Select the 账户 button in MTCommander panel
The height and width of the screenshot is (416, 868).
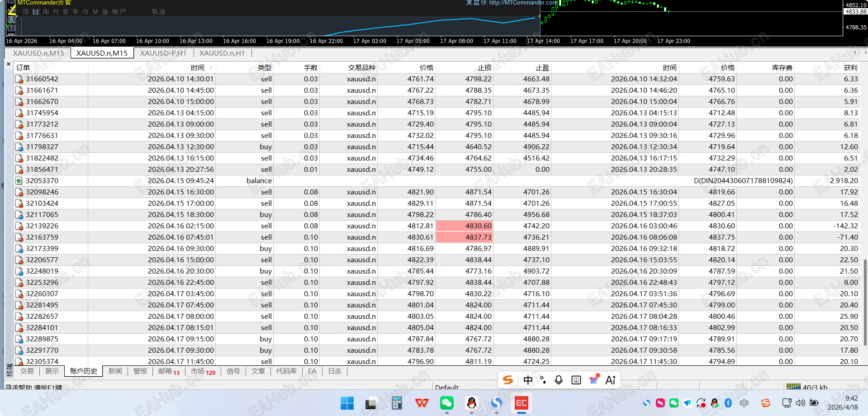119,12
